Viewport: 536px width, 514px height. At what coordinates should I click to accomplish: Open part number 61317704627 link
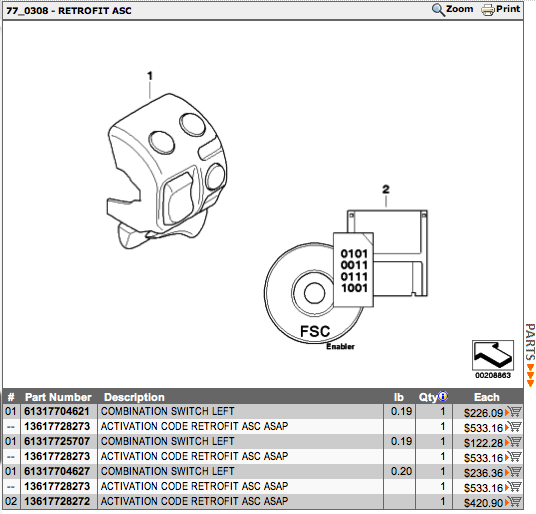coord(57,471)
